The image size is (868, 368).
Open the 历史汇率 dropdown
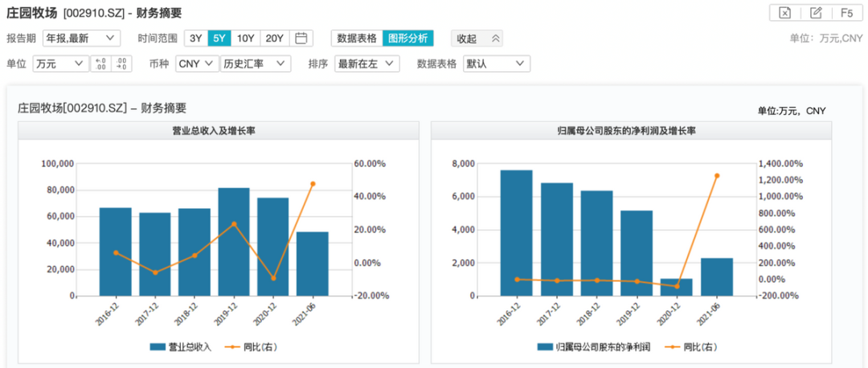coord(256,63)
